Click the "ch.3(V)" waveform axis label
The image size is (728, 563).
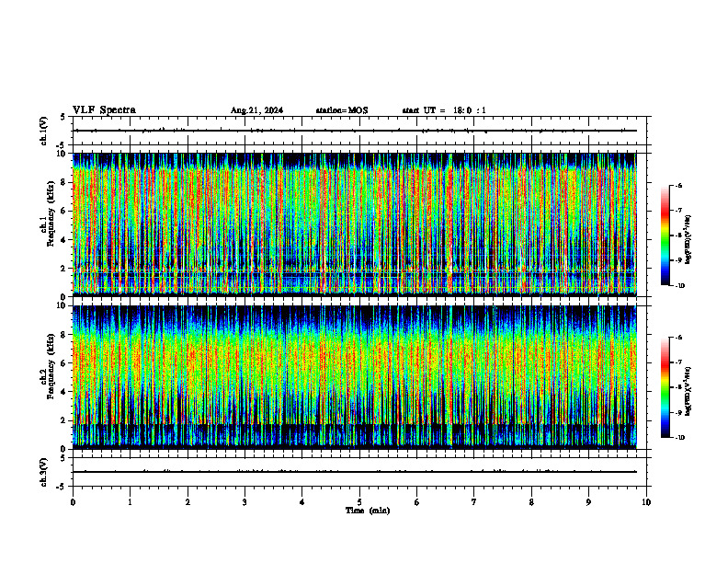(43, 472)
